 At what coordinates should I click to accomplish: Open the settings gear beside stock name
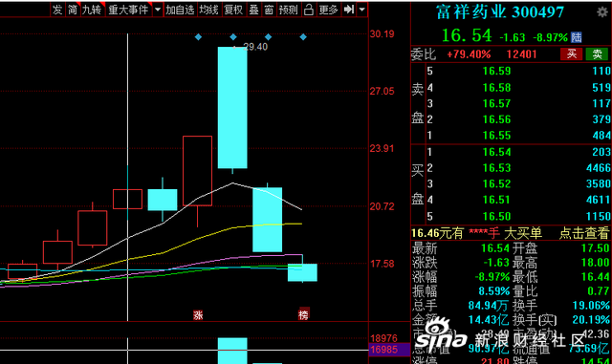pos(602,12)
